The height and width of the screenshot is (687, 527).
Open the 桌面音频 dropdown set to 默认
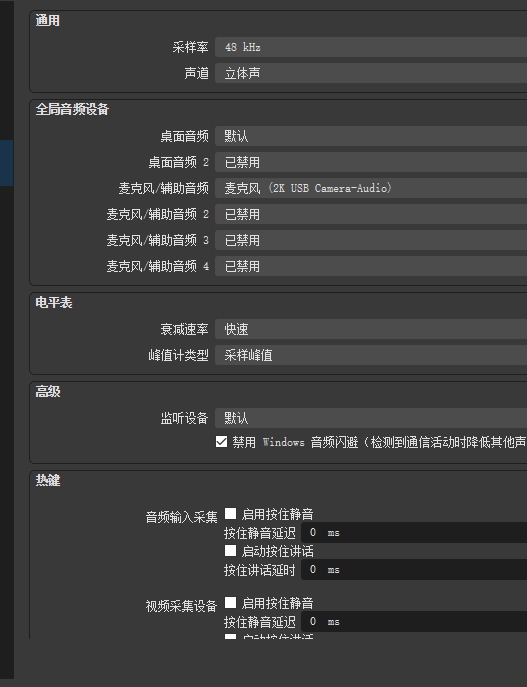click(371, 136)
